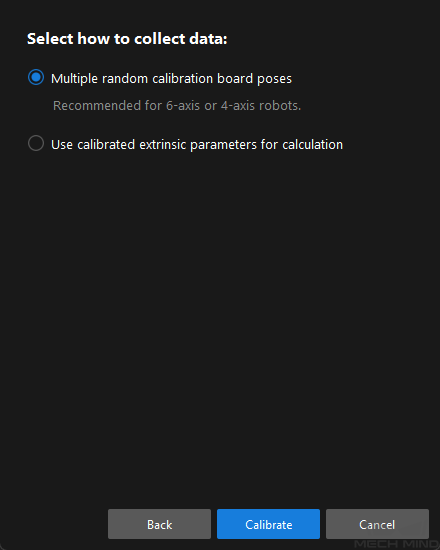Click the 6-axis or 4-axis recommendation note

coord(177,105)
